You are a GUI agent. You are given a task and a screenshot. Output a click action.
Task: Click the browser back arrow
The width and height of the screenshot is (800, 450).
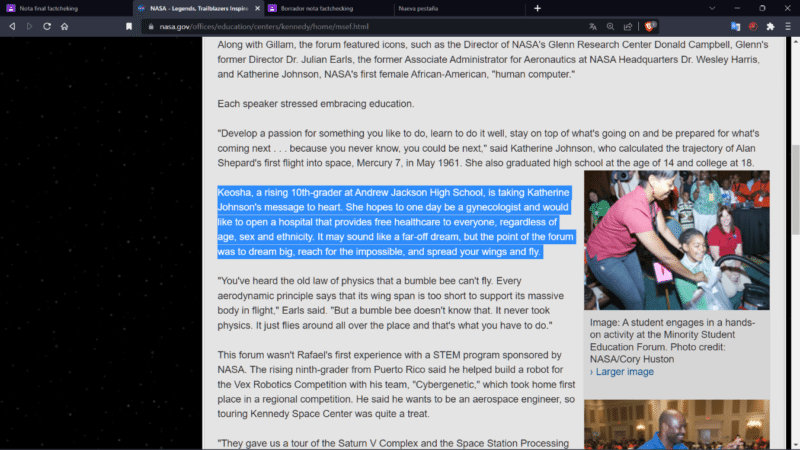click(12, 26)
